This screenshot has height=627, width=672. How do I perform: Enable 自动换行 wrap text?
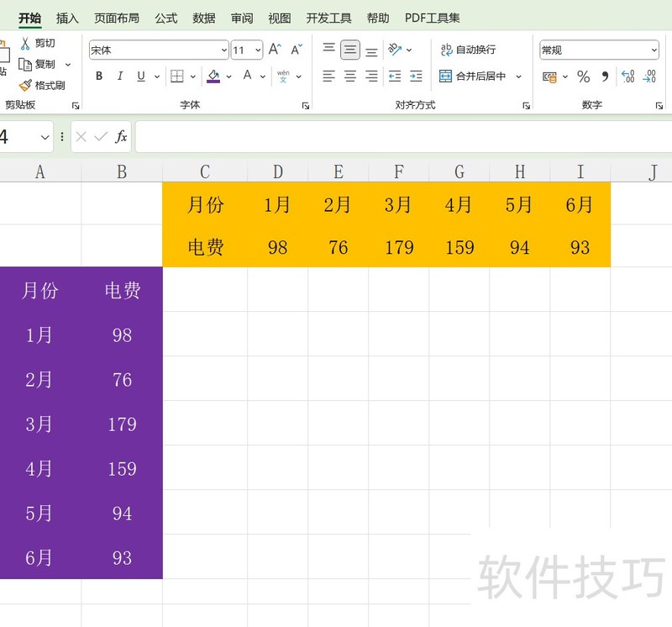(469, 50)
